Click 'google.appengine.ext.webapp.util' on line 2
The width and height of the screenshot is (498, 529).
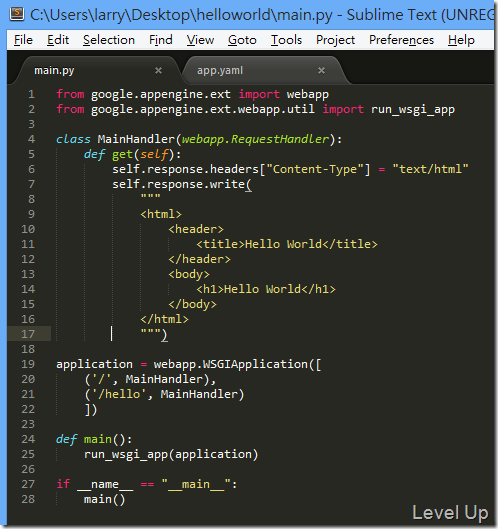[x=203, y=110]
